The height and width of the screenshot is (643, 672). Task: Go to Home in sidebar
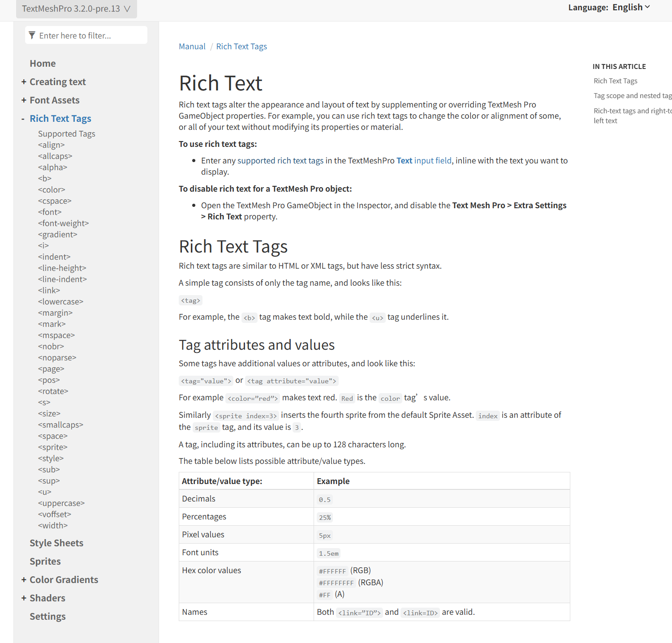43,64
